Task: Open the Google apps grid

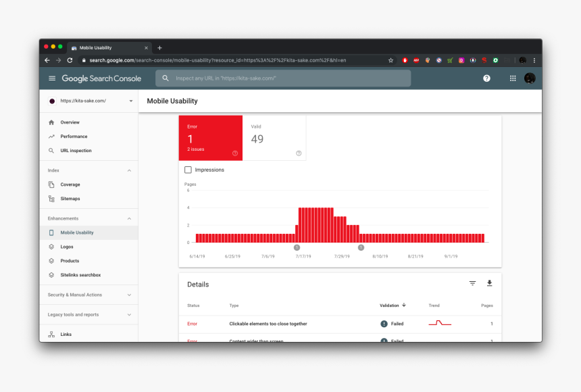Action: (513, 78)
